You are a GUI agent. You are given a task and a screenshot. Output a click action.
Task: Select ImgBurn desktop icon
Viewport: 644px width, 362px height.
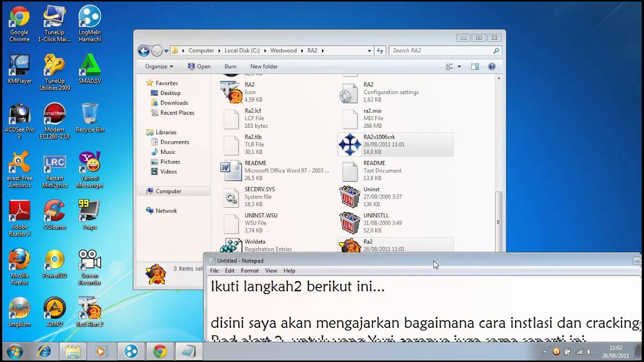[19, 312]
